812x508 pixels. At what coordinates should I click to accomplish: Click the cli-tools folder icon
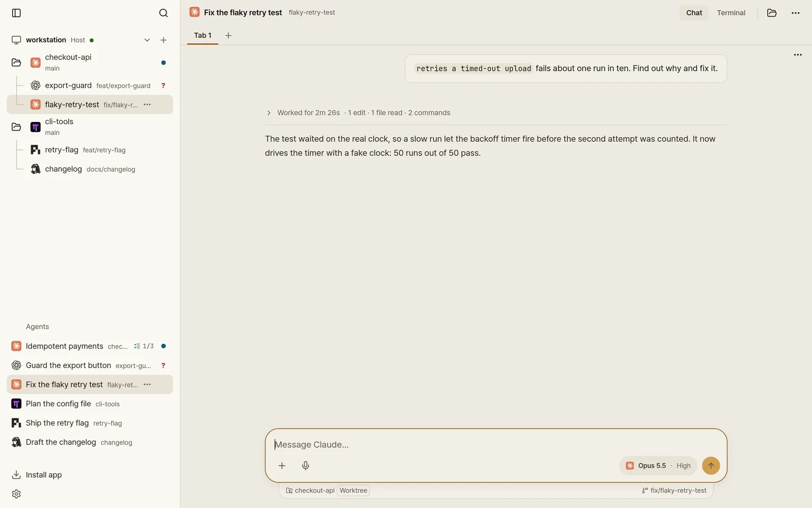click(16, 127)
